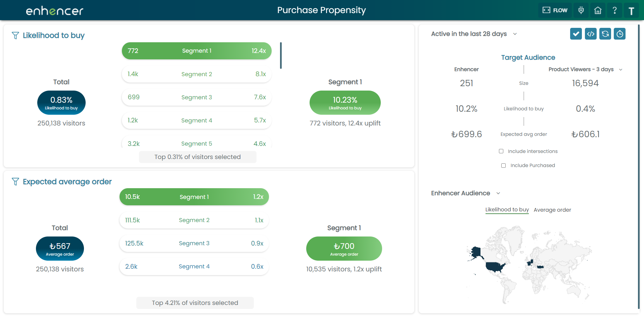This screenshot has height=316, width=644.
Task: Open Product Viewers - 3 days dropdown
Action: [x=585, y=69]
